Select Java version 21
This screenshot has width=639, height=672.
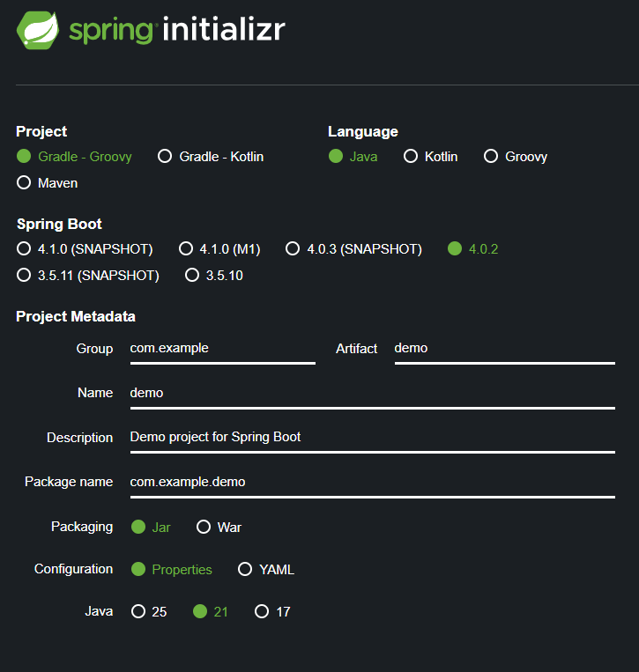click(211, 611)
